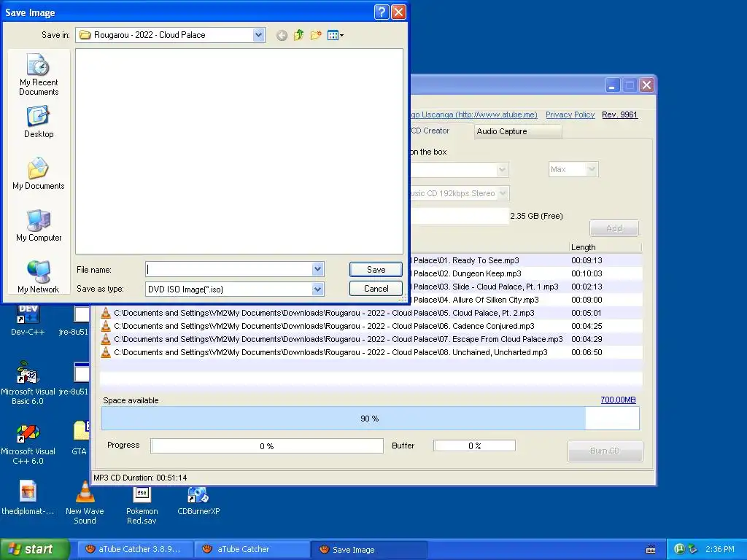The image size is (747, 560).
Task: Select row 04. Allure Of Silken City.mp3
Action: pos(526,300)
